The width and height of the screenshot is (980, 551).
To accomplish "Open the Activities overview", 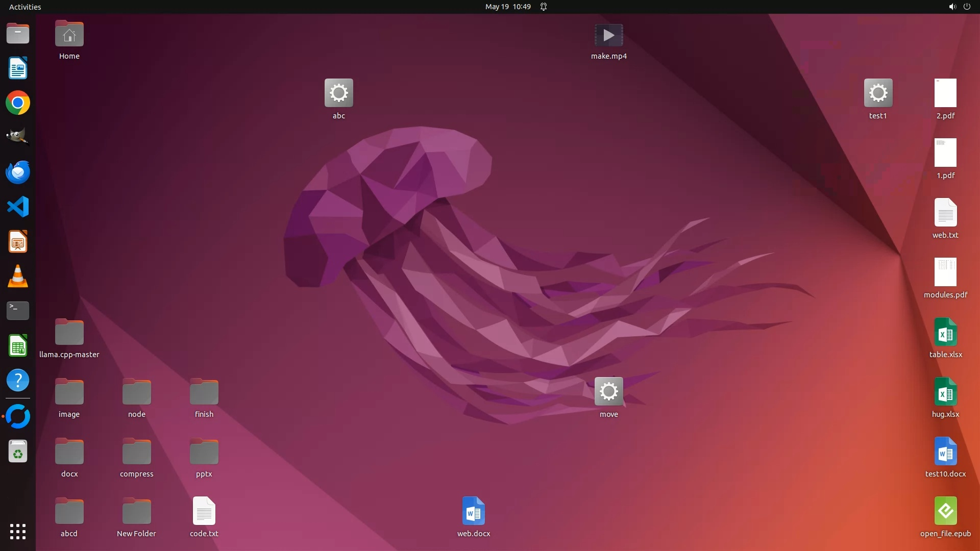I will point(25,7).
